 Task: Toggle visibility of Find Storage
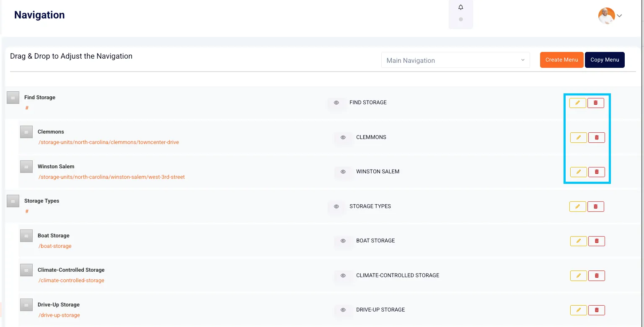(336, 103)
